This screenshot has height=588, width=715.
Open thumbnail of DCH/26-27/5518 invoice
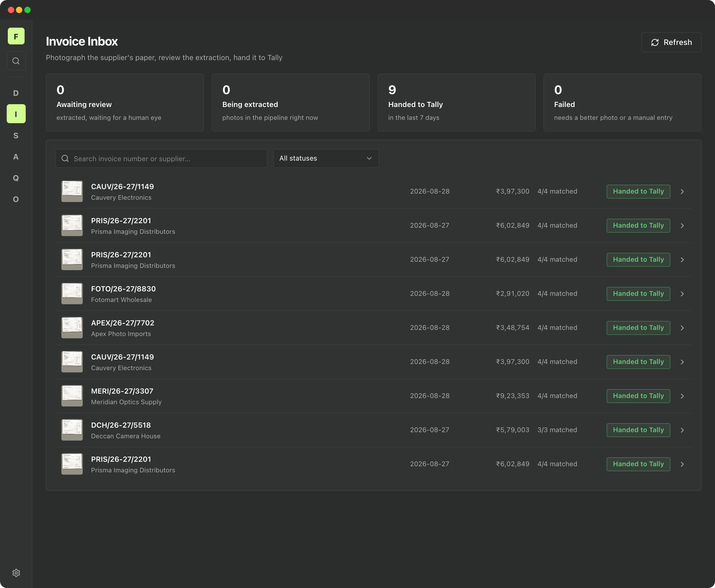72,430
